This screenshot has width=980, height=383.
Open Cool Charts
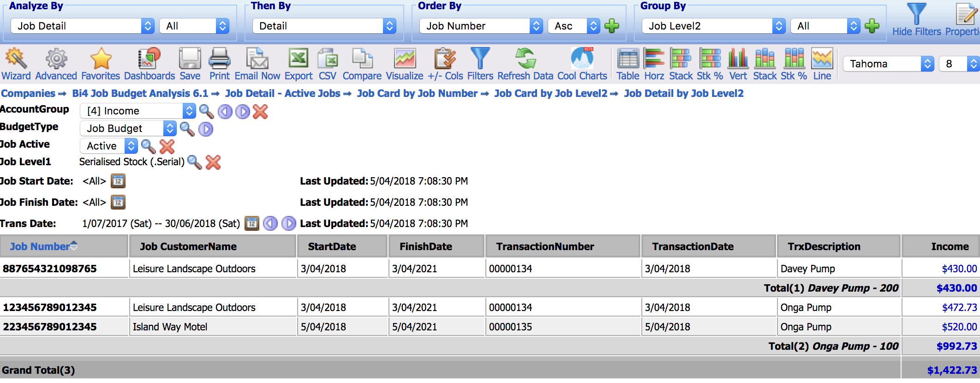pos(582,65)
